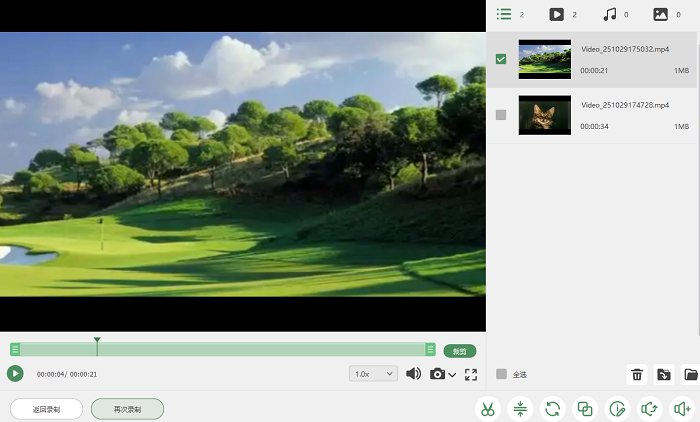Viewport: 700px width, 422px height.
Task: Click the 返回录制 button
Action: point(46,409)
